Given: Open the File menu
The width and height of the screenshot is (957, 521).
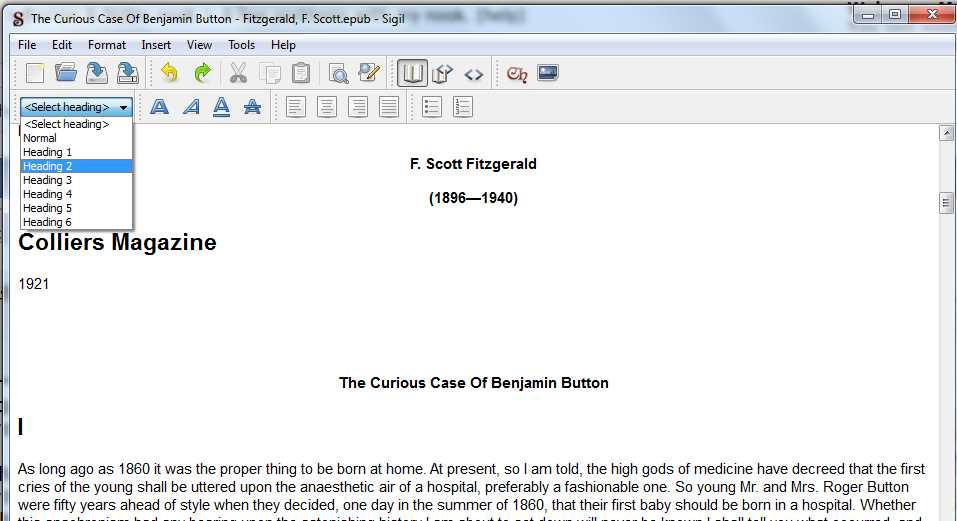Looking at the screenshot, I should [27, 45].
